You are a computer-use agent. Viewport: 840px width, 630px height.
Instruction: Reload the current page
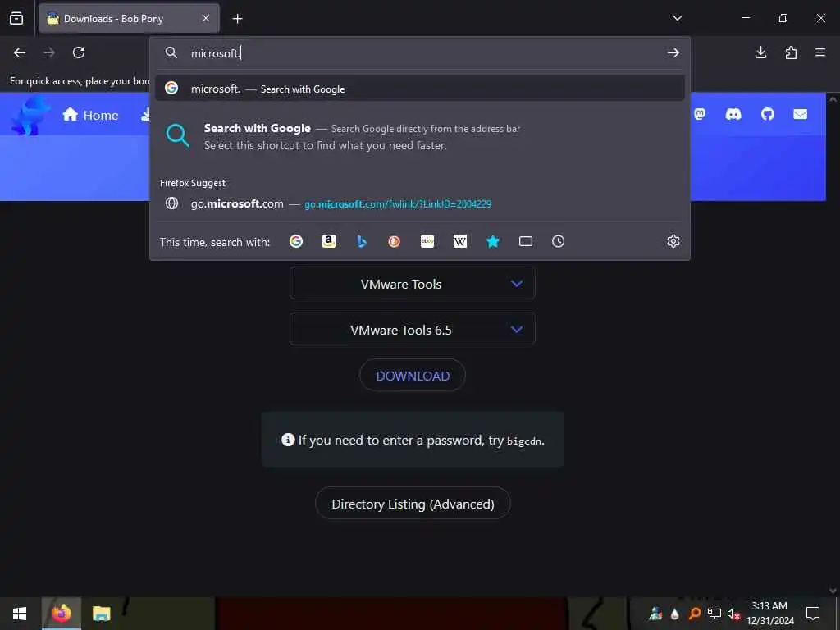(x=79, y=52)
